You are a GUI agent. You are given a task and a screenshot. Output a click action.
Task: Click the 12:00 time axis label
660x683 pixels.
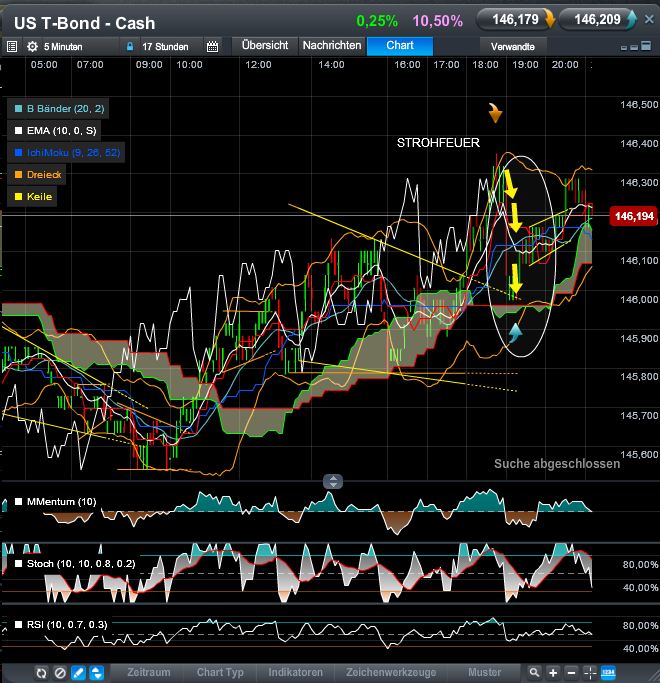258,65
